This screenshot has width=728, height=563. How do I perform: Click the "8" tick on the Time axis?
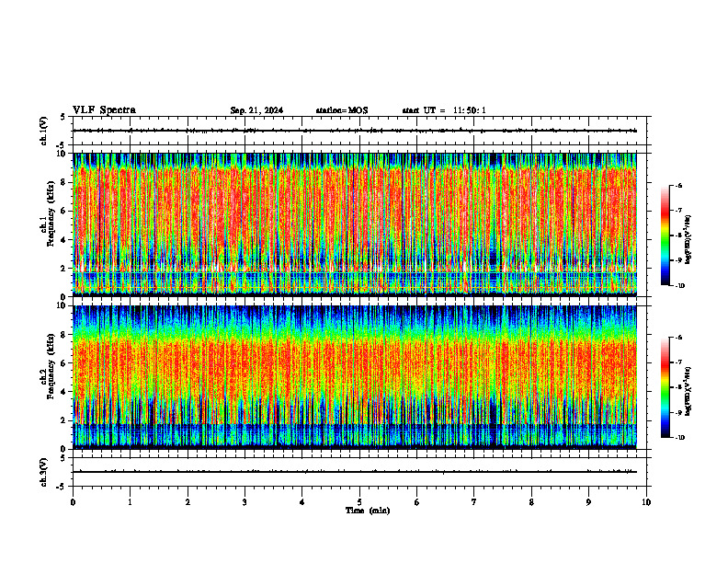[531, 502]
